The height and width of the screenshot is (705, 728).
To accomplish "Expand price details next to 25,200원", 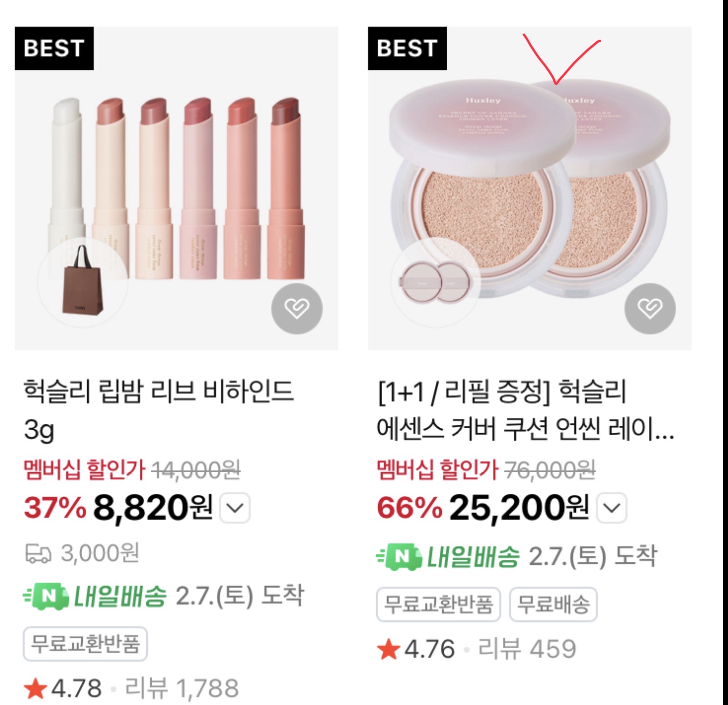I will click(x=612, y=508).
